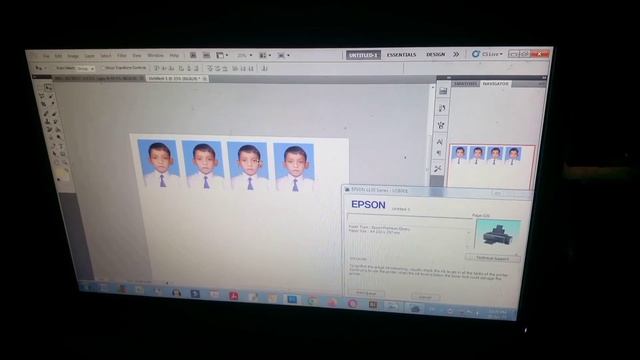Launch Bridge from the application bar
This screenshot has height=360, width=640.
click(193, 55)
